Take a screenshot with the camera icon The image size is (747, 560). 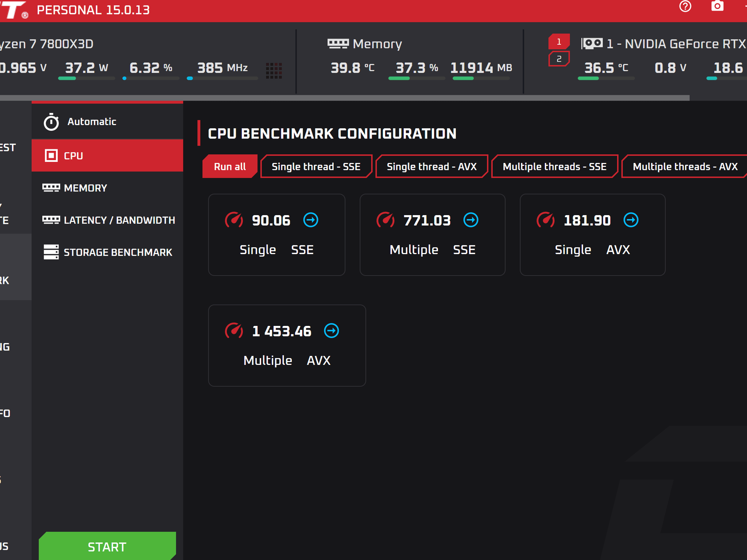click(x=717, y=6)
